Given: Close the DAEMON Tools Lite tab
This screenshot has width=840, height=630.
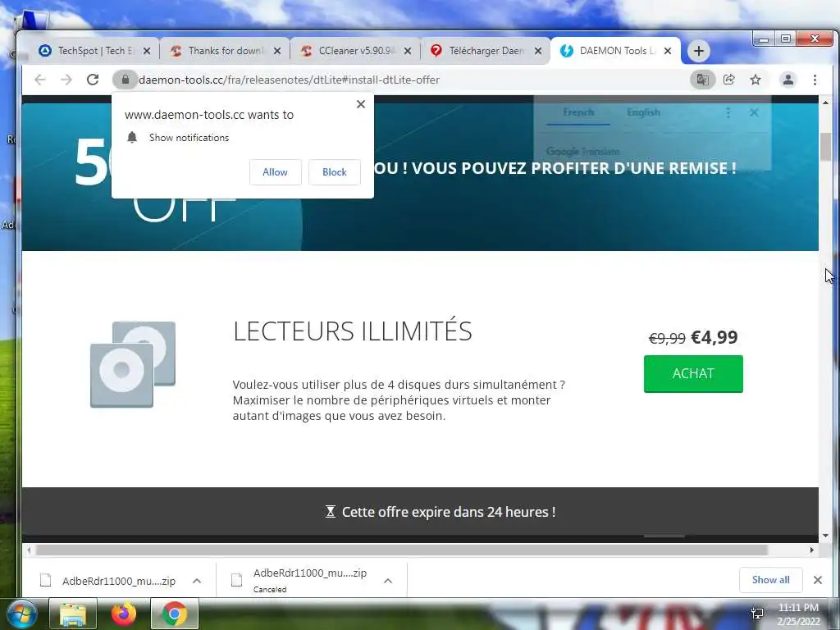Looking at the screenshot, I should (x=668, y=51).
